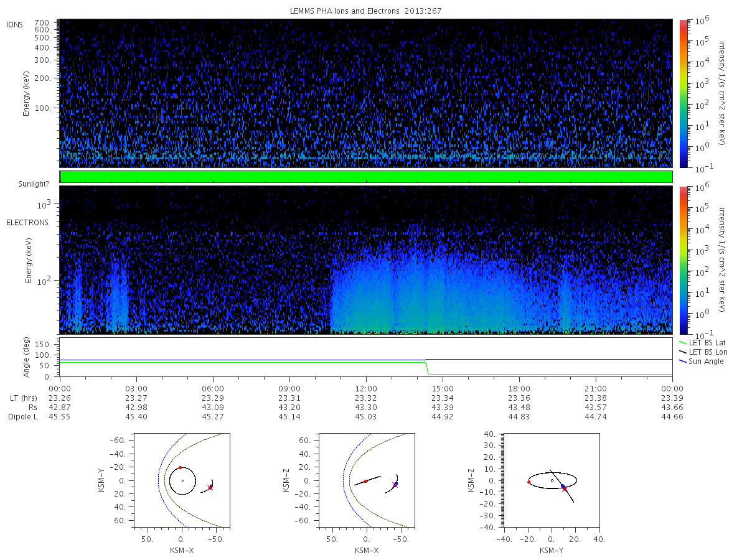Viewport: 747px width, 560px height.
Task: Click the ion spectrogram color bar
Action: coord(683,93)
